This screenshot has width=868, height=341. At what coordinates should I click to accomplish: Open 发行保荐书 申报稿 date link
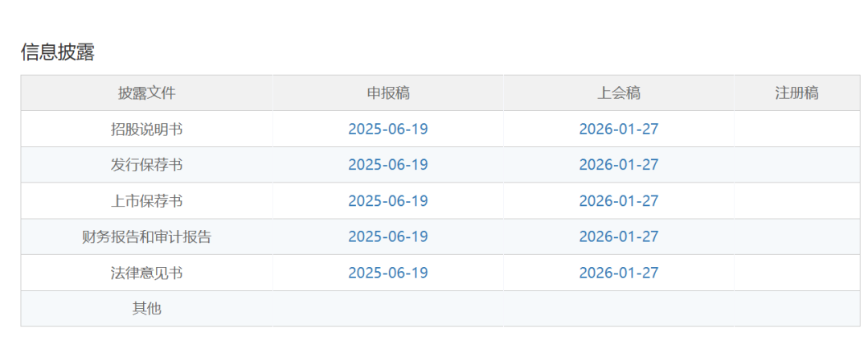click(x=388, y=165)
